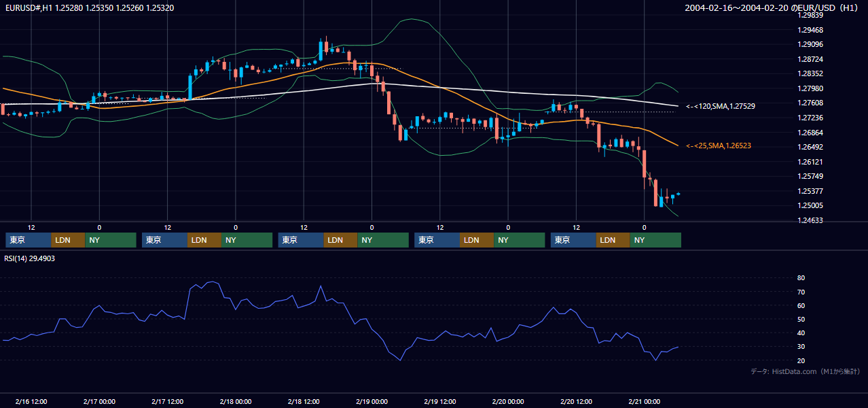Select the 2004-02-16~2004-02-20 EUR/USD (H1) title
This screenshot has height=408, width=868.
(773, 7)
